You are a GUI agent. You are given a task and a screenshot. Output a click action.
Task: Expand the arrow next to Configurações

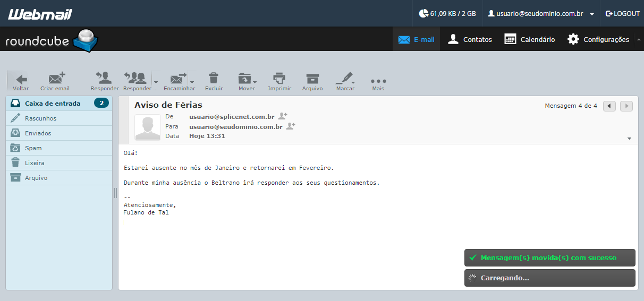(639, 39)
